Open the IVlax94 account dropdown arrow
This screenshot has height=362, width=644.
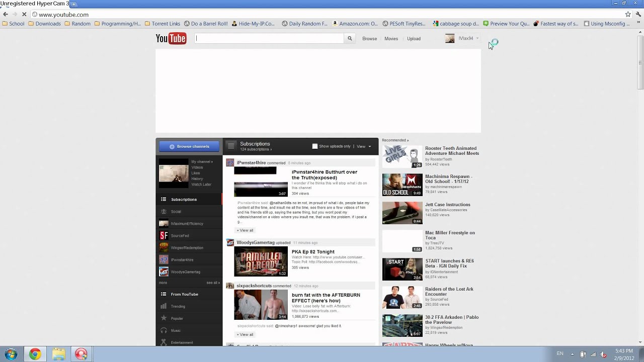click(x=477, y=38)
